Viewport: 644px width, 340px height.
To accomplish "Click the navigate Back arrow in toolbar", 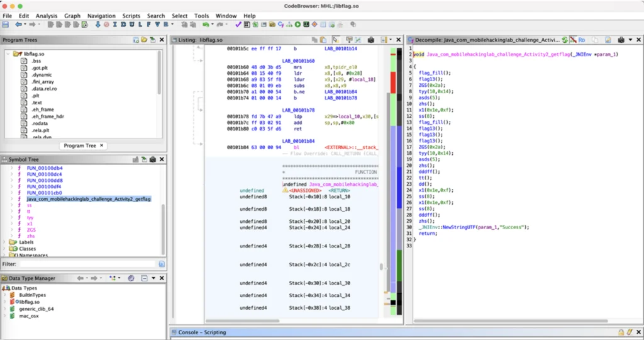I will [x=18, y=25].
